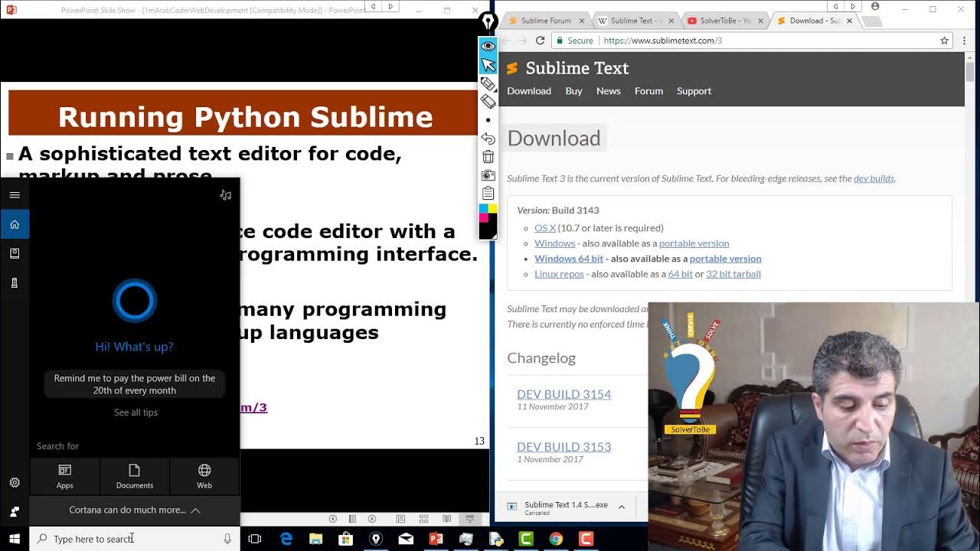Viewport: 980px width, 551px height.
Task: Close the Download - Sublime Text tab
Action: click(849, 21)
